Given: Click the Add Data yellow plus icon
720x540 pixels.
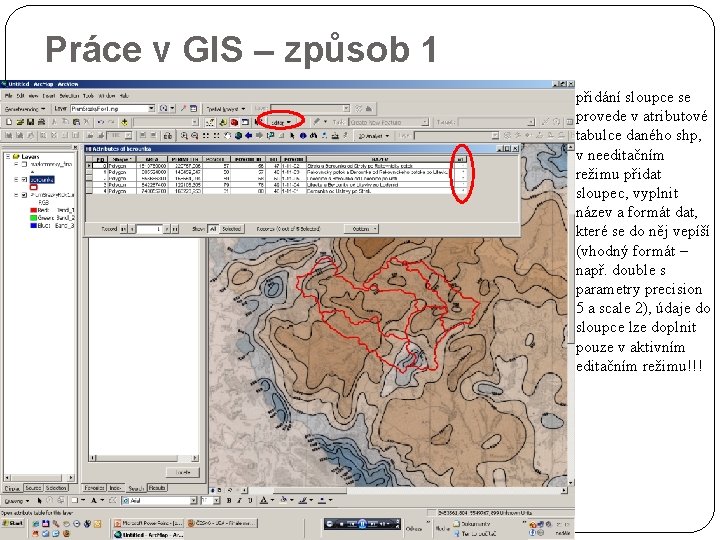Looking at the screenshot, I should click(x=124, y=122).
